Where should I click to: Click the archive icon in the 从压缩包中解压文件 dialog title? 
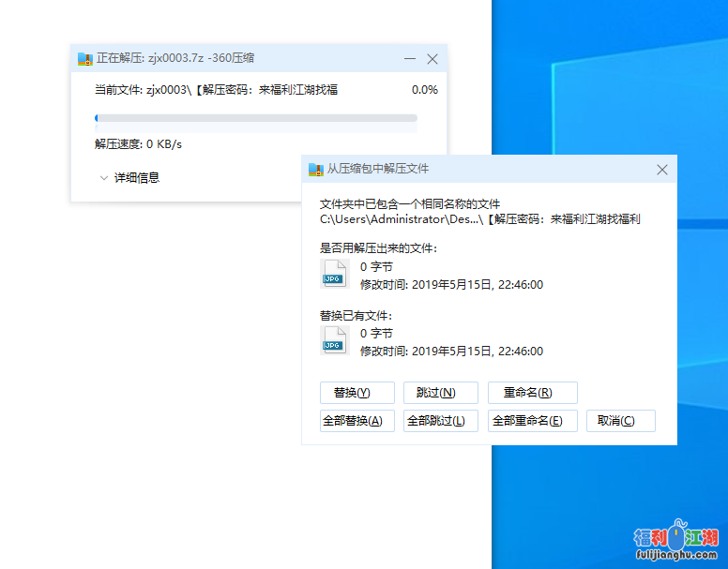316,170
